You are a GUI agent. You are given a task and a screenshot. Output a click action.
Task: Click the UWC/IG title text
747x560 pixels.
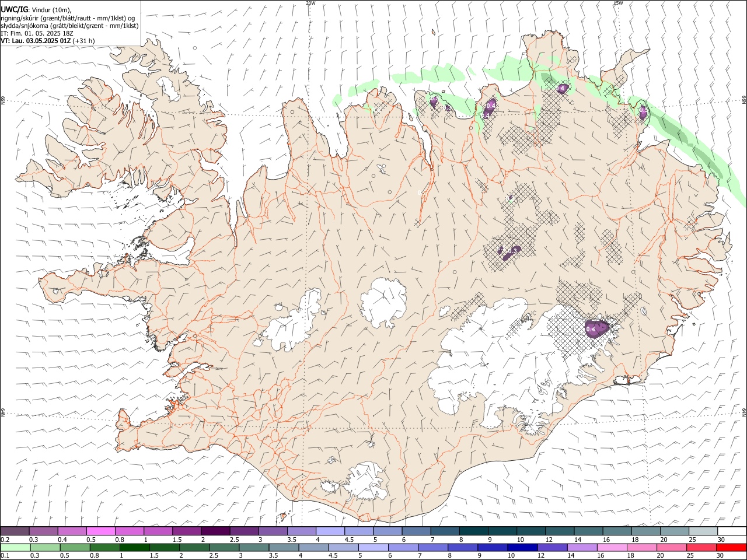14,9
